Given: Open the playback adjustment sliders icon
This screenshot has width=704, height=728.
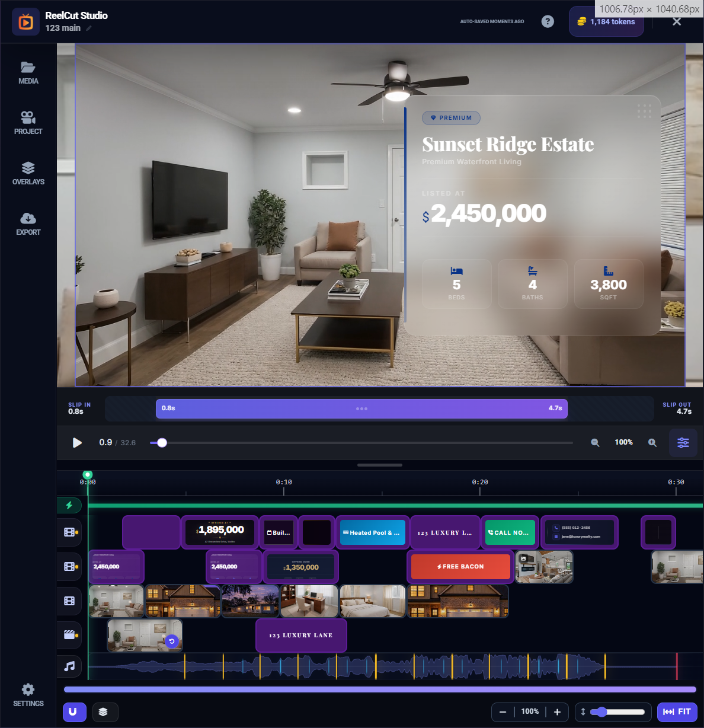Looking at the screenshot, I should click(683, 442).
